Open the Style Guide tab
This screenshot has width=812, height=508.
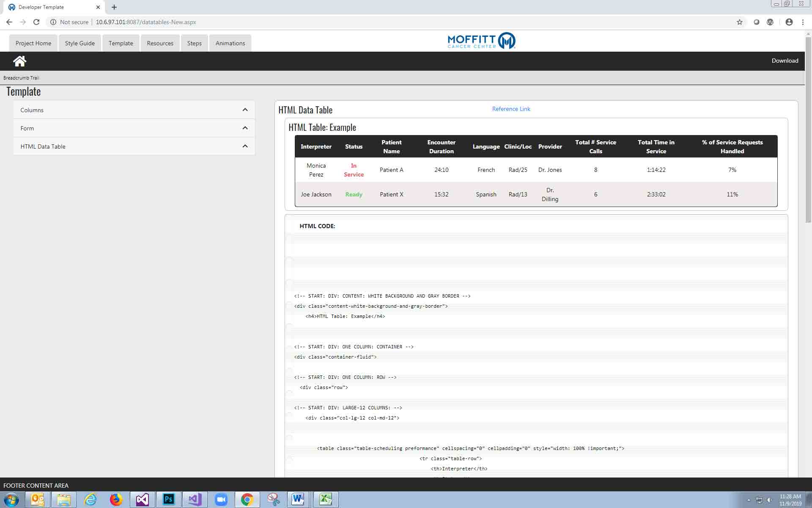(80, 43)
